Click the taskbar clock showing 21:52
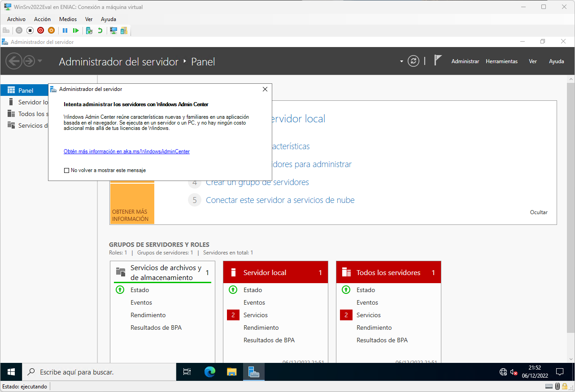Viewport: 575px width, 392px height. tap(535, 372)
